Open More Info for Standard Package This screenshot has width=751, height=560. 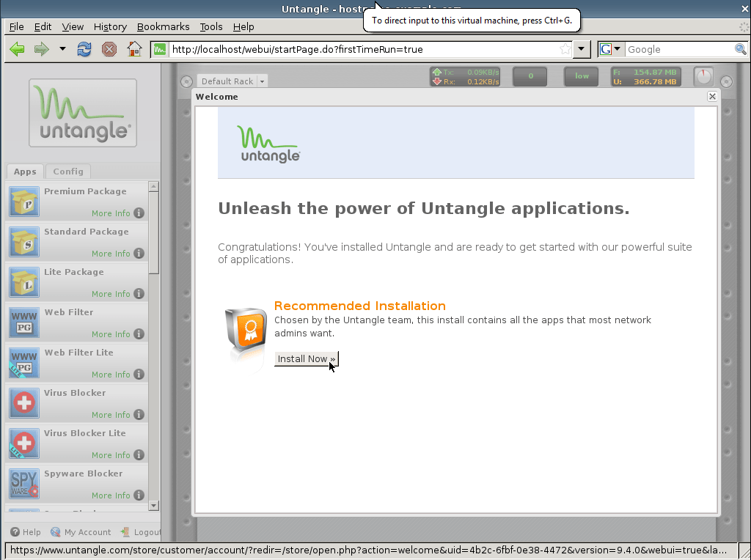[111, 254]
